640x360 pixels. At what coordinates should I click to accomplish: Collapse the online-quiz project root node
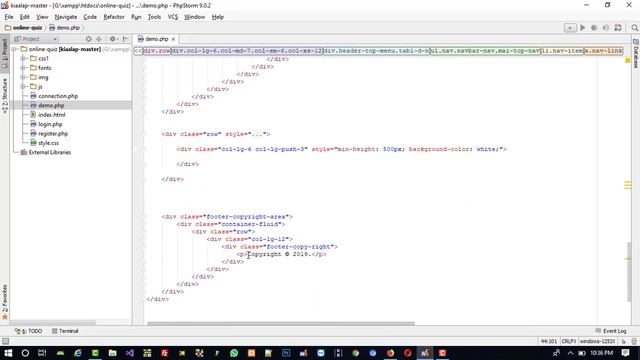[15, 49]
